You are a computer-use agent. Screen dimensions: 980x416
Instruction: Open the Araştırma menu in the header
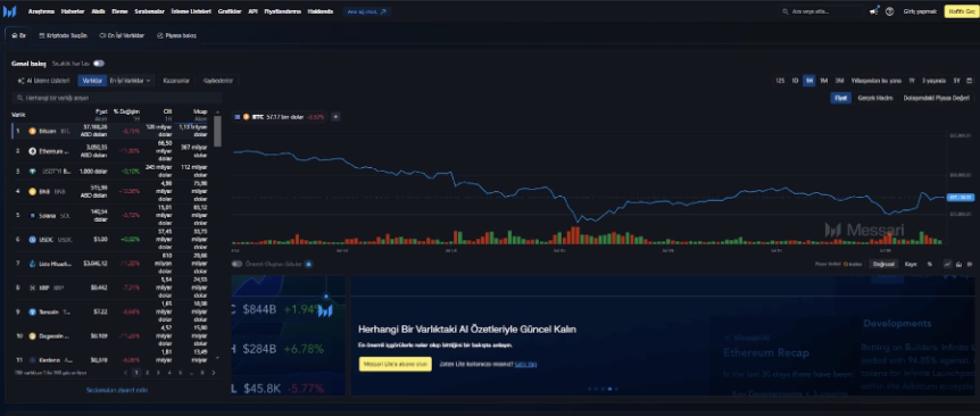click(41, 11)
